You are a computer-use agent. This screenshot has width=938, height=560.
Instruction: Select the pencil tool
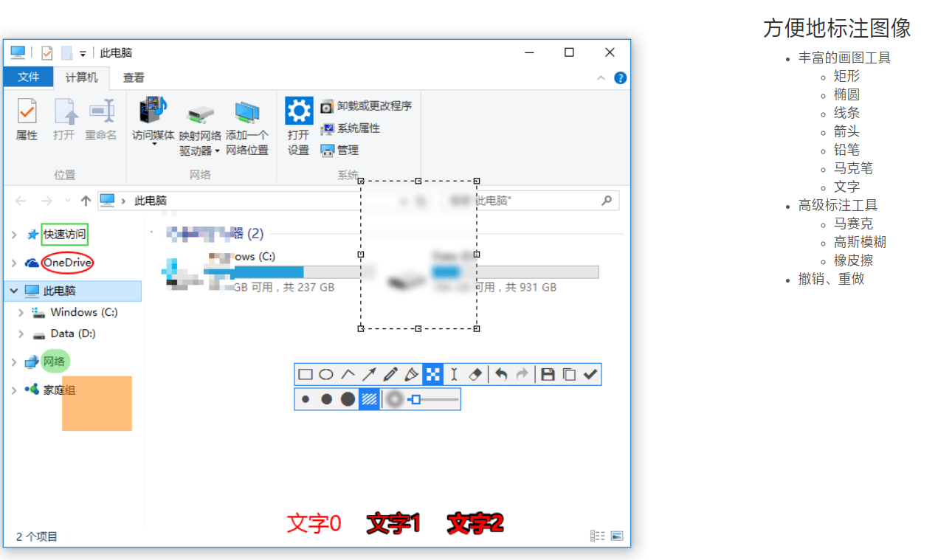pyautogui.click(x=390, y=375)
